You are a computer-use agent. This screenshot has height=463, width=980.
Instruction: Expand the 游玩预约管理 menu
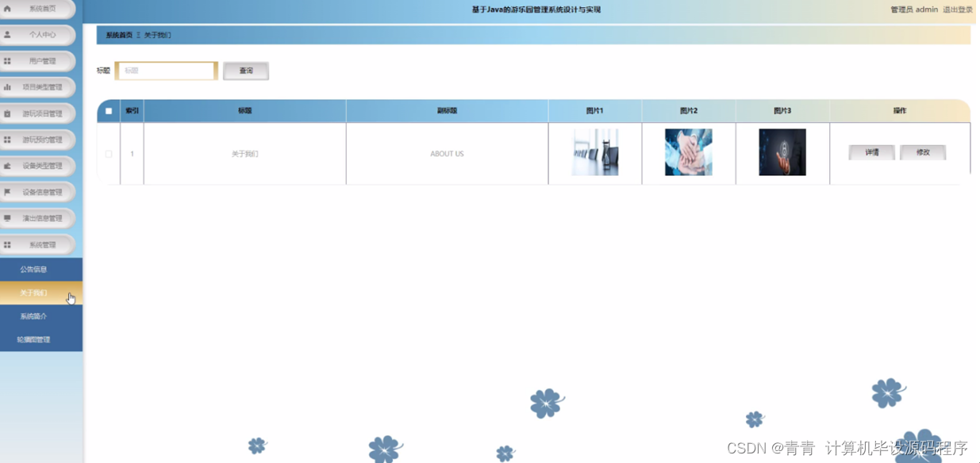tap(40, 140)
